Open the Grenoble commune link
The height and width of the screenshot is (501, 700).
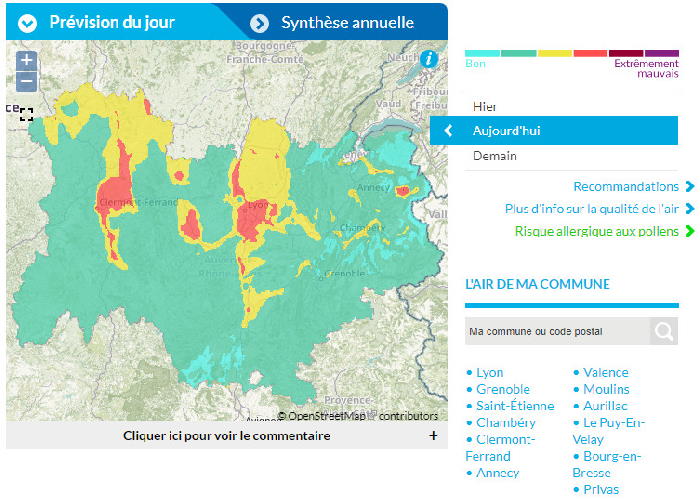[503, 389]
